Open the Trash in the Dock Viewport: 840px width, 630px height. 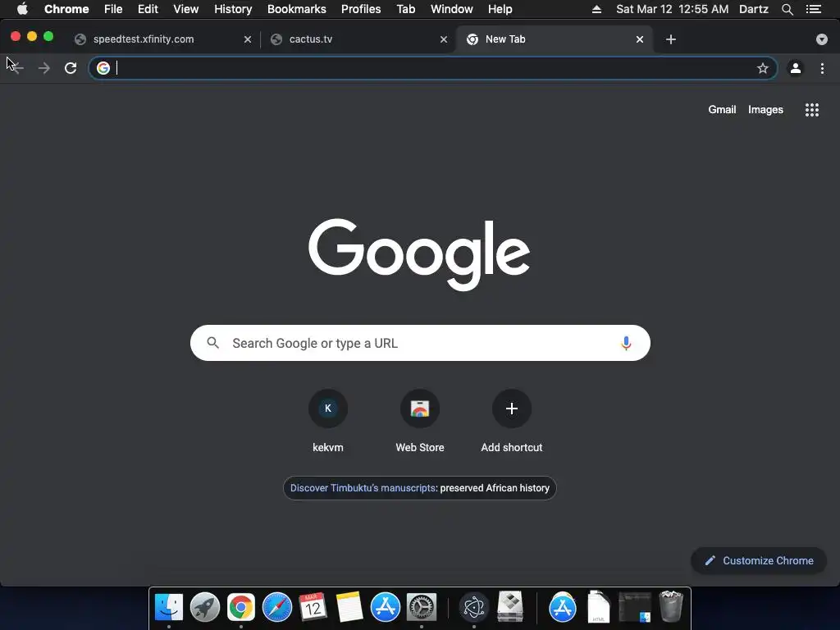click(x=671, y=606)
